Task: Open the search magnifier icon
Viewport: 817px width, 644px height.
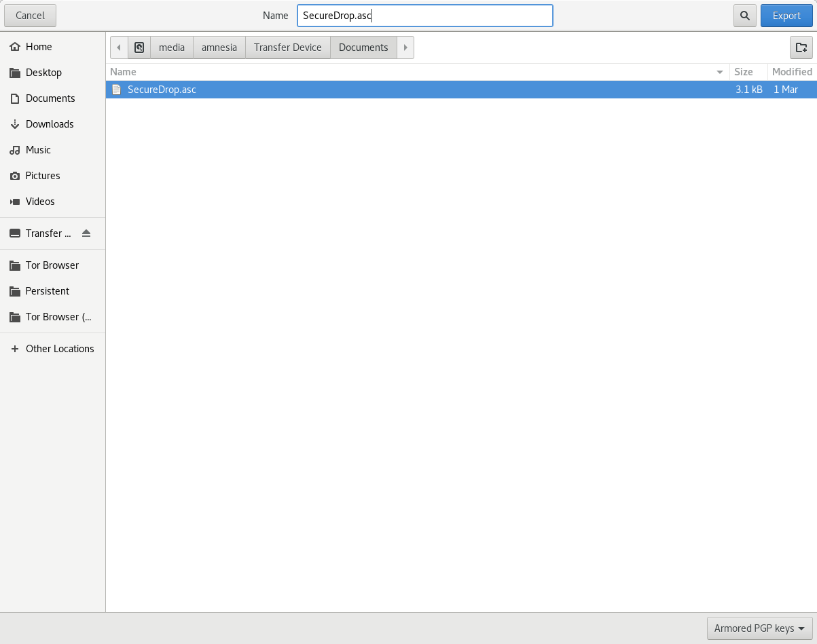Action: click(x=745, y=16)
